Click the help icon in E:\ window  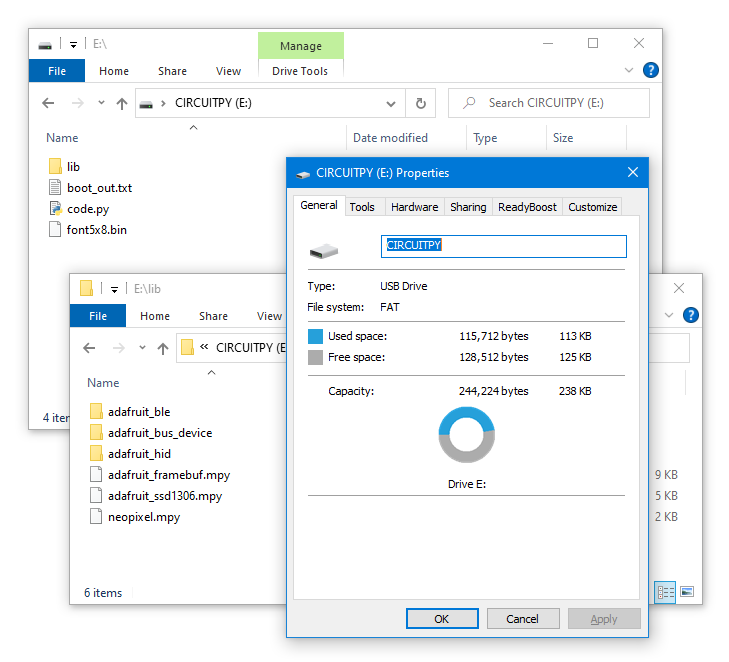650,70
